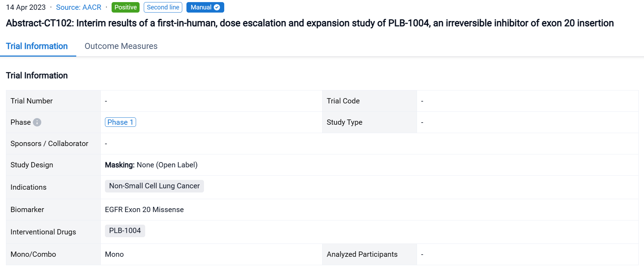Screen dimensions: 644x269
Task: Open the Outcome Measures tab
Action: coord(121,46)
